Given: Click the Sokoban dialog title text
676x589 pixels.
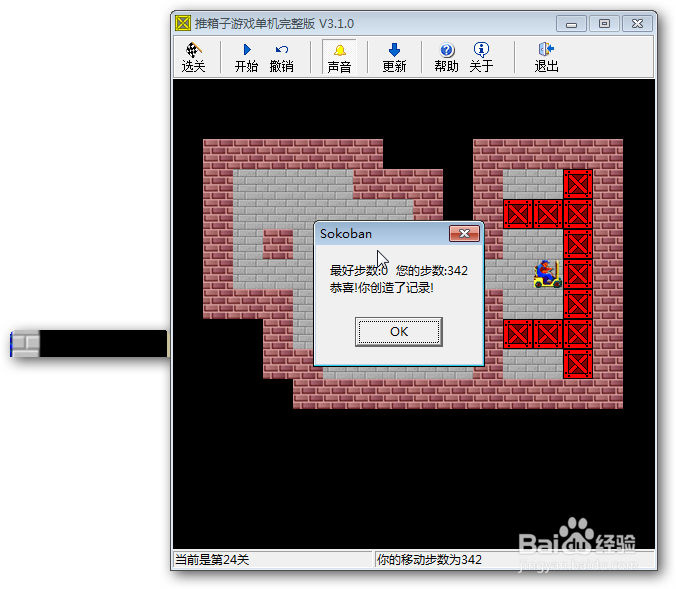Looking at the screenshot, I should click(x=346, y=234).
